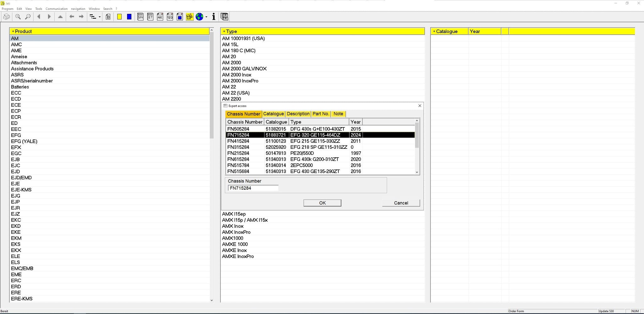The image size is (644, 314).
Task: Click the forklift icon in toolbar
Action: point(189,17)
